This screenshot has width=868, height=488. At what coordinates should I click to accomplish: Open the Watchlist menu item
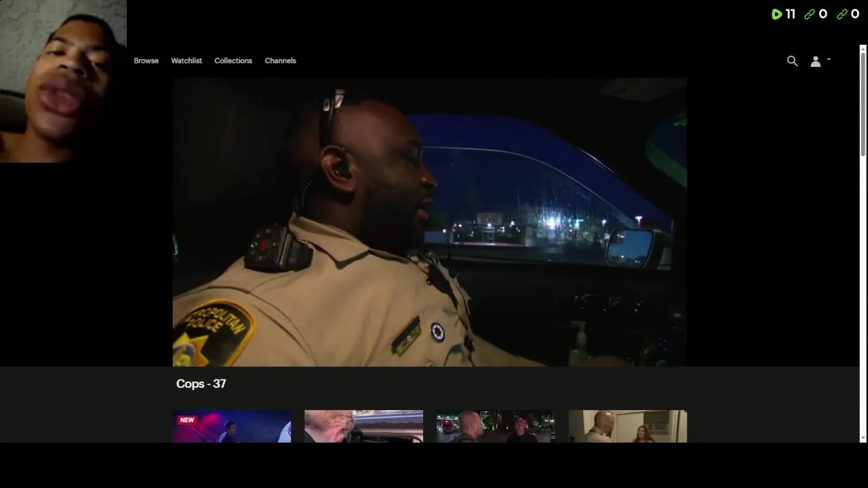click(186, 61)
